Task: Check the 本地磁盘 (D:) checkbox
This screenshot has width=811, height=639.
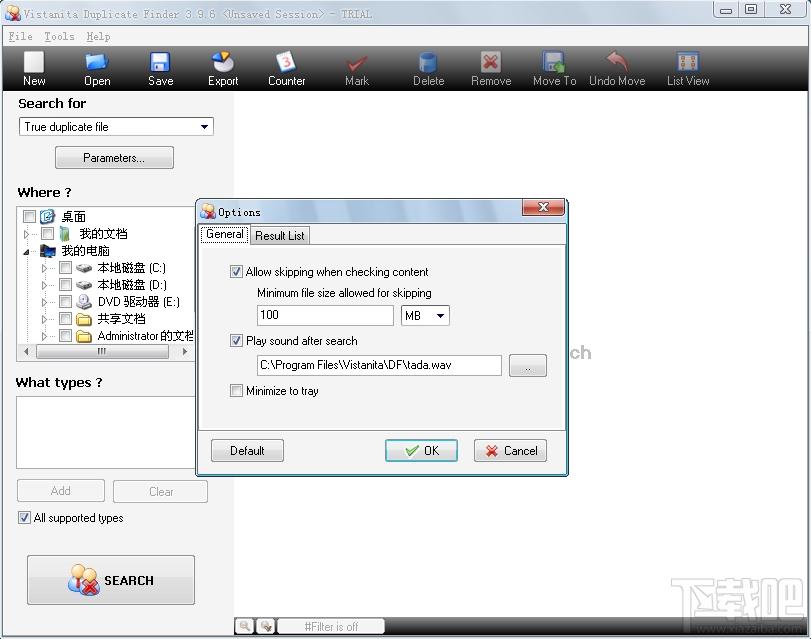Action: click(65, 285)
